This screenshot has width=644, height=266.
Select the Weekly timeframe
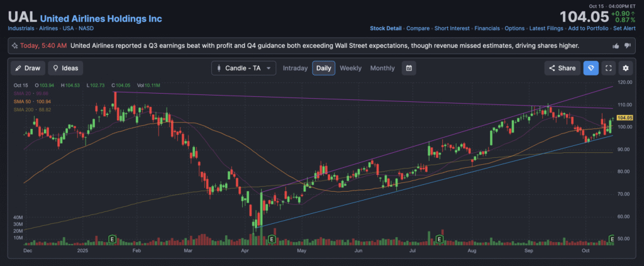[350, 68]
